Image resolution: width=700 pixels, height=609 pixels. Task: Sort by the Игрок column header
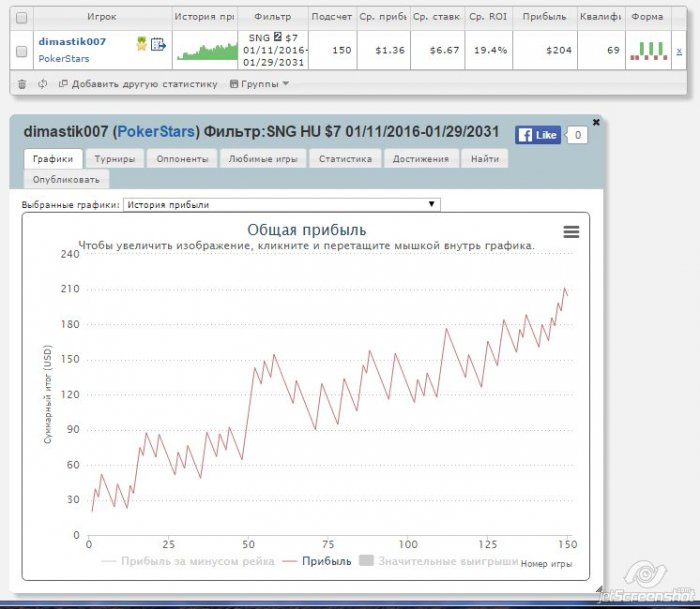tap(102, 17)
